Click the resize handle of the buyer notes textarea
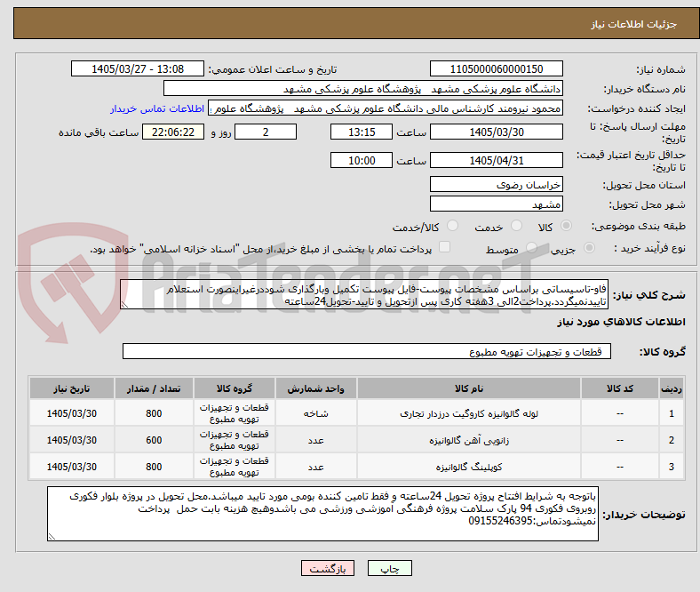Image resolution: width=700 pixels, height=592 pixels. coord(52,536)
